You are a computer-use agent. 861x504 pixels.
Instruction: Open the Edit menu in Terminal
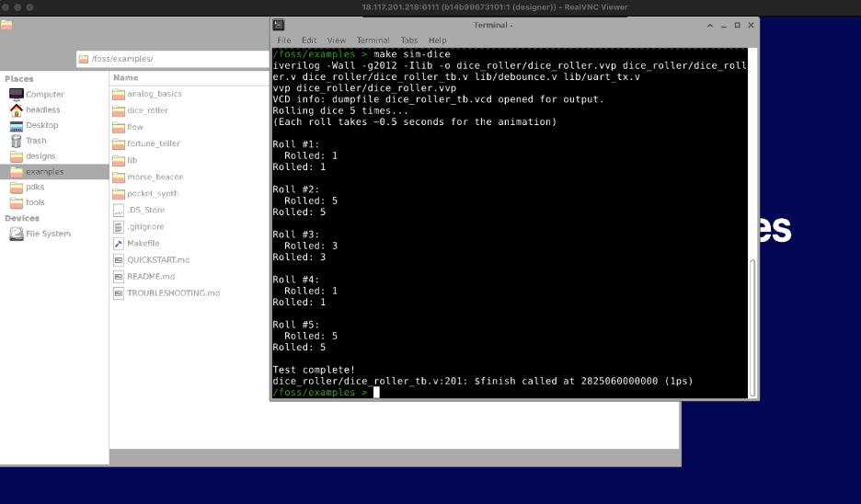309,40
